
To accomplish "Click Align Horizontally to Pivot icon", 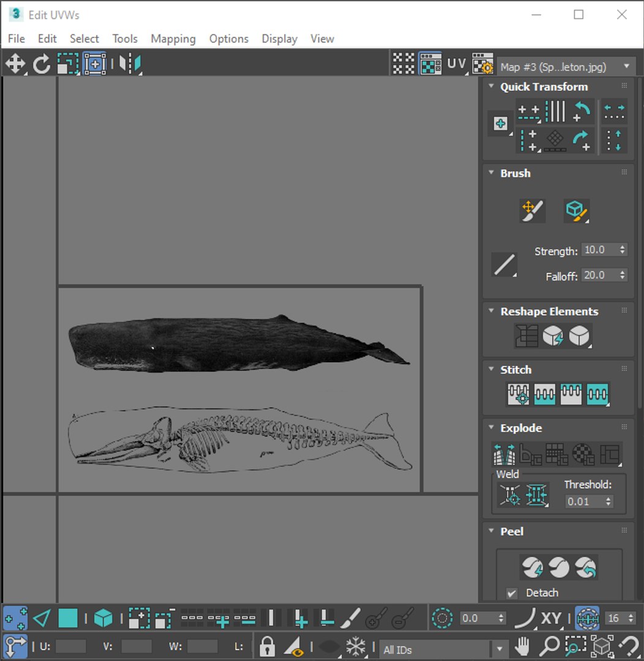I will point(529,113).
